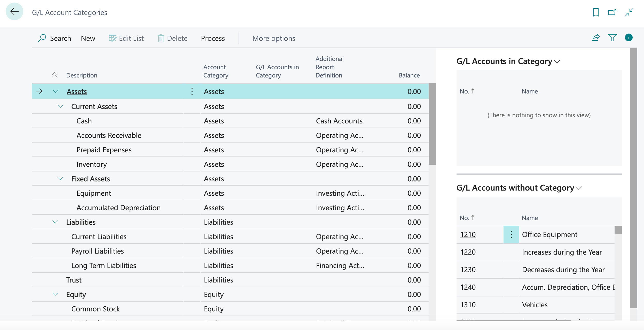Select the Long Term Liabilities row
The width and height of the screenshot is (644, 330).
tap(230, 265)
